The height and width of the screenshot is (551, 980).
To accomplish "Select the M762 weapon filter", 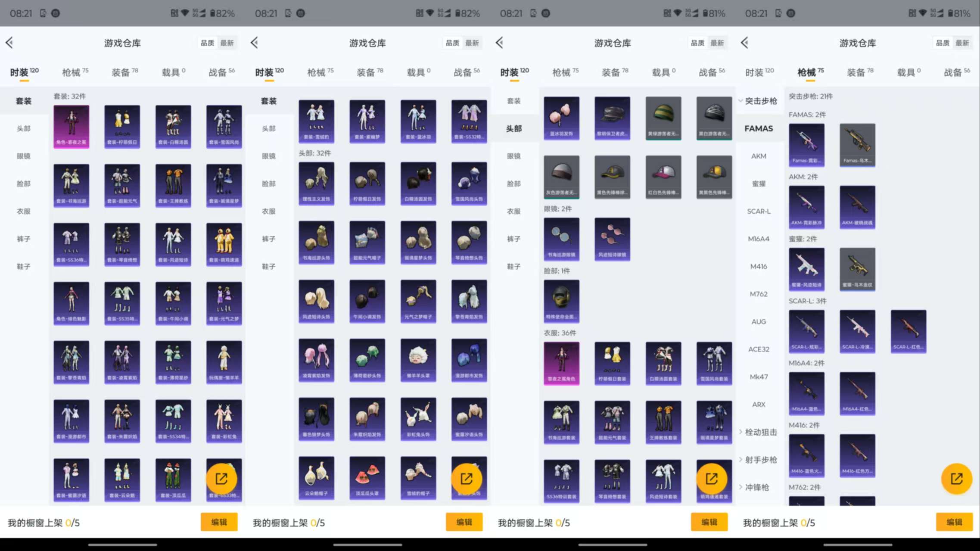I will coord(759,294).
